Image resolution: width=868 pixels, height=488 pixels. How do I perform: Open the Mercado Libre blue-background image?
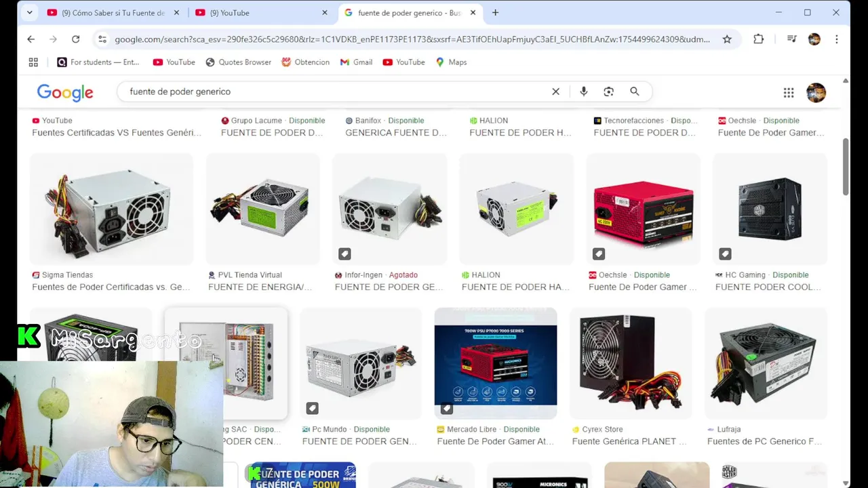pos(496,363)
